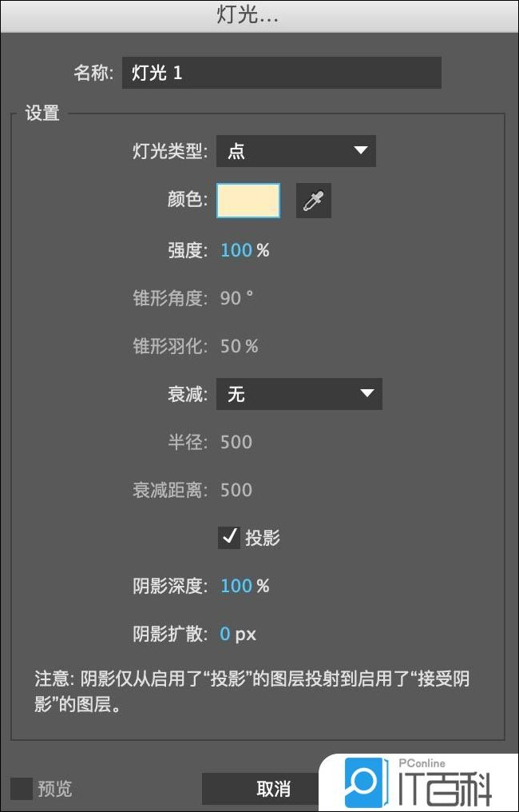Toggle the 投影 checkbox

229,537
